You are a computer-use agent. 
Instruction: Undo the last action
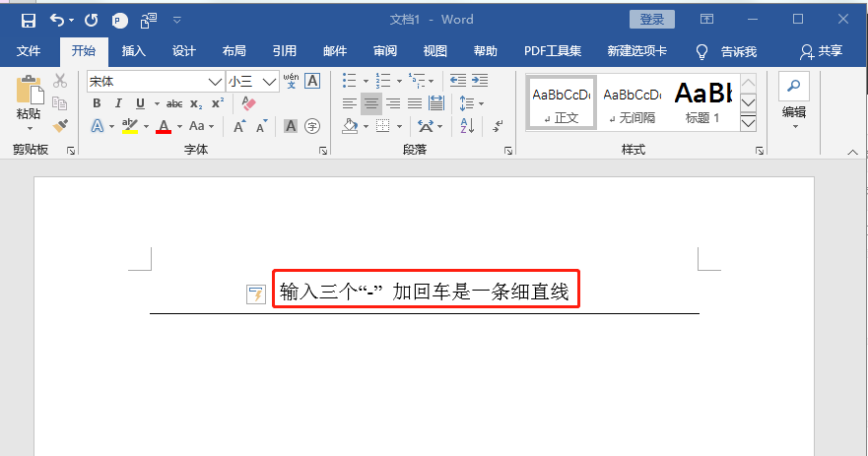click(x=56, y=21)
